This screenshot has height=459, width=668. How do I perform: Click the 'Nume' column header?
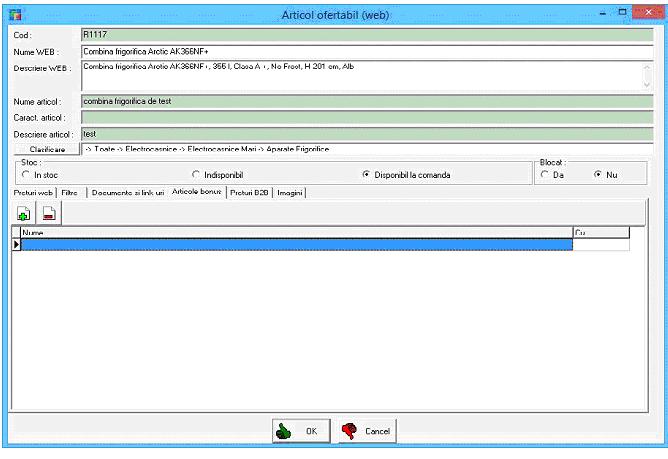pos(296,232)
